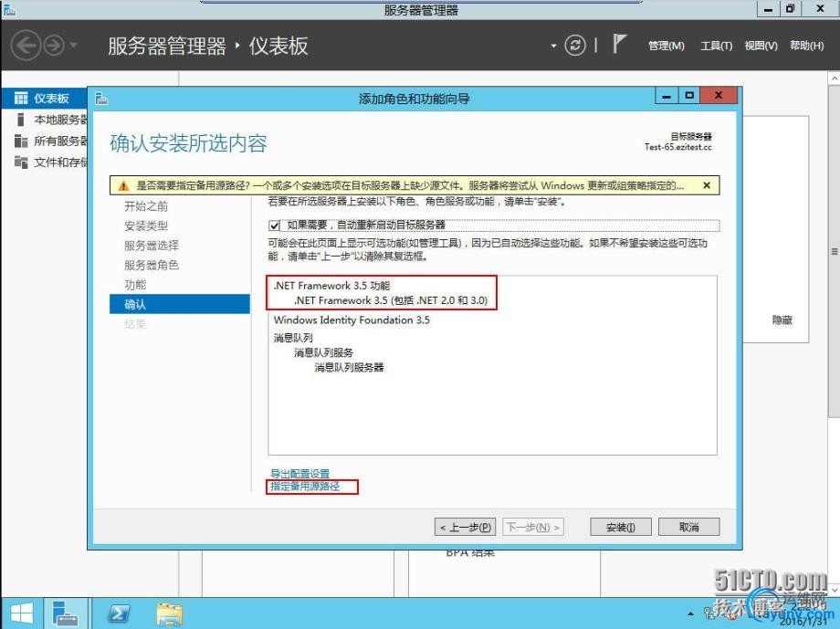
Task: Click 消息队列 top-level entry in list
Action: pos(293,338)
